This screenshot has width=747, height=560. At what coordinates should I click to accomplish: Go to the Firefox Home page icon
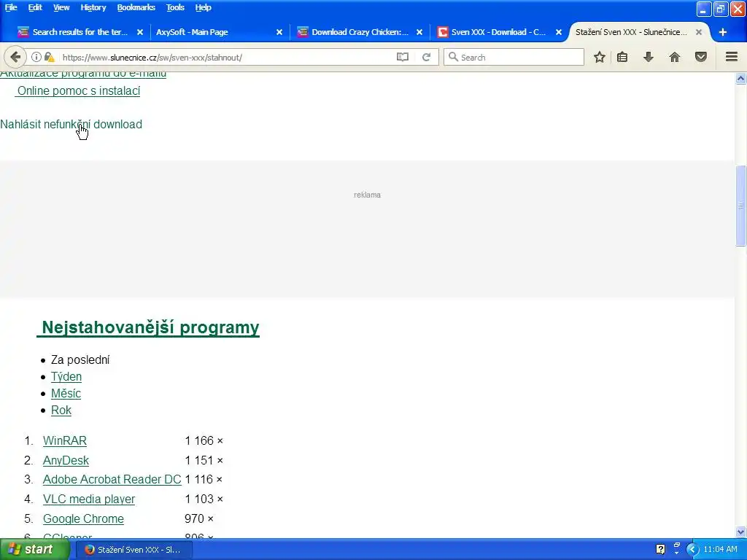[x=674, y=57]
